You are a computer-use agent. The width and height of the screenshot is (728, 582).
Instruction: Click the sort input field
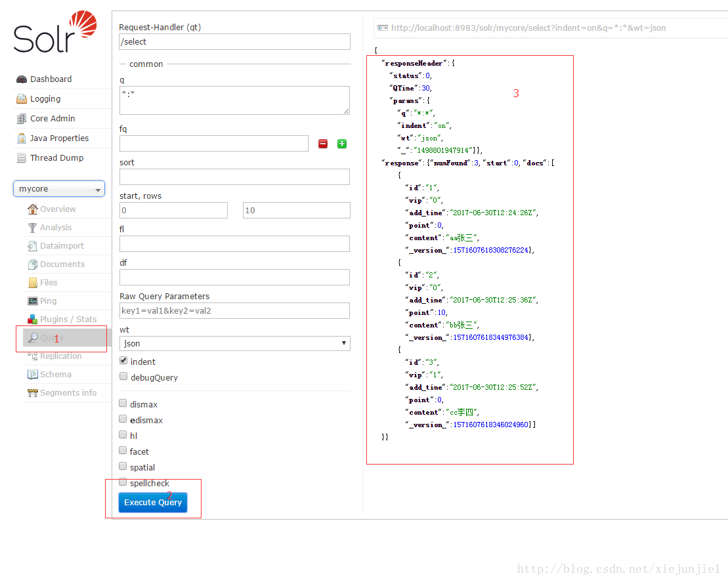pyautogui.click(x=235, y=177)
